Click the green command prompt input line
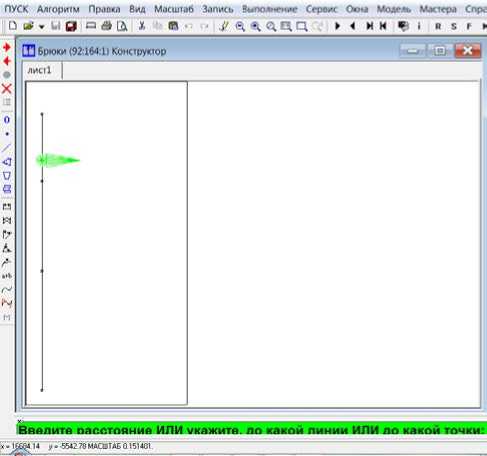The height and width of the screenshot is (456, 487). pyautogui.click(x=252, y=429)
